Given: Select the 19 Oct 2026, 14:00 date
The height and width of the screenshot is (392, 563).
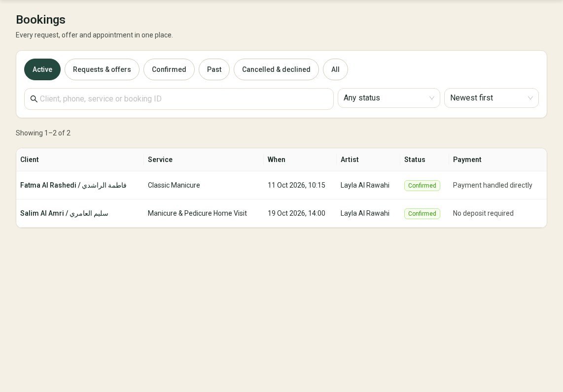Looking at the screenshot, I should coord(296,213).
